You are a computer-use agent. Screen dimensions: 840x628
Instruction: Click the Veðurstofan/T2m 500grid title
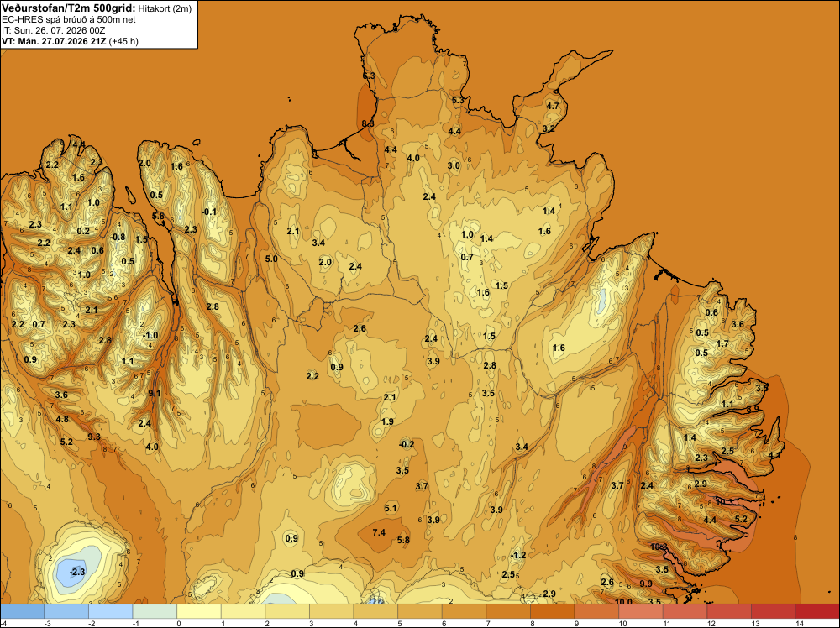coord(68,8)
